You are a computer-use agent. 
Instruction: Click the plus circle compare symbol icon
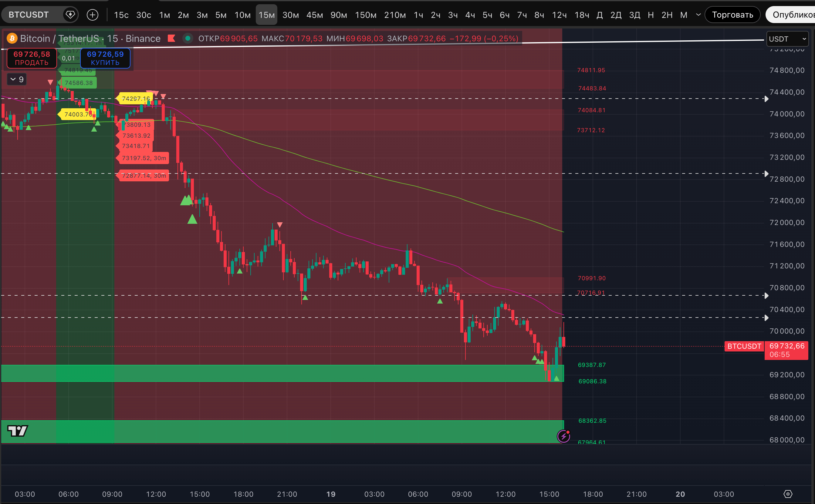[92, 15]
